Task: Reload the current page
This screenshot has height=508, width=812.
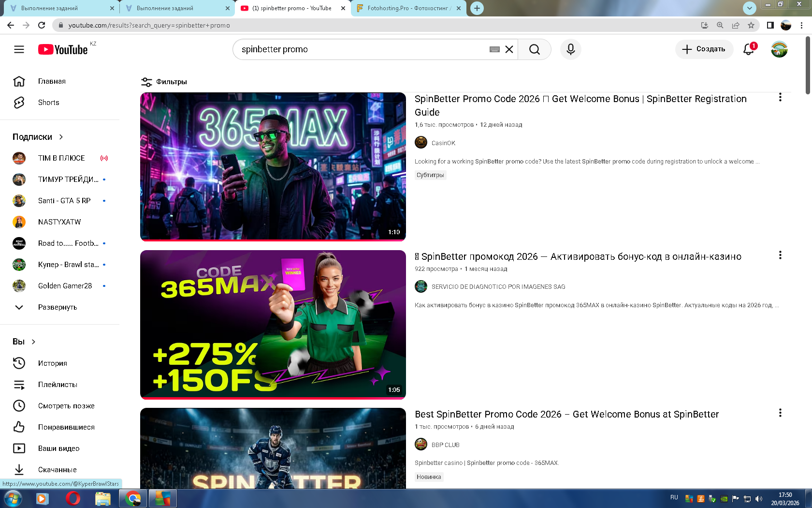Action: coord(42,25)
